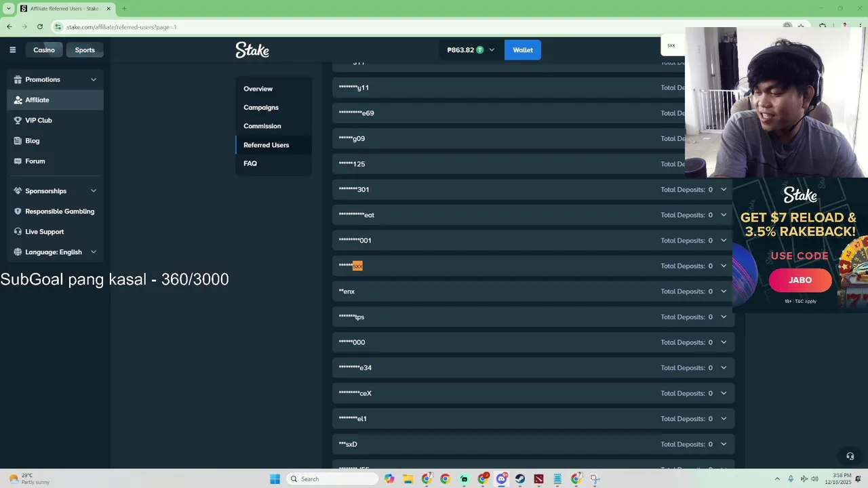This screenshot has width=868, height=488.
Task: Go back in the browser
Action: (9, 26)
